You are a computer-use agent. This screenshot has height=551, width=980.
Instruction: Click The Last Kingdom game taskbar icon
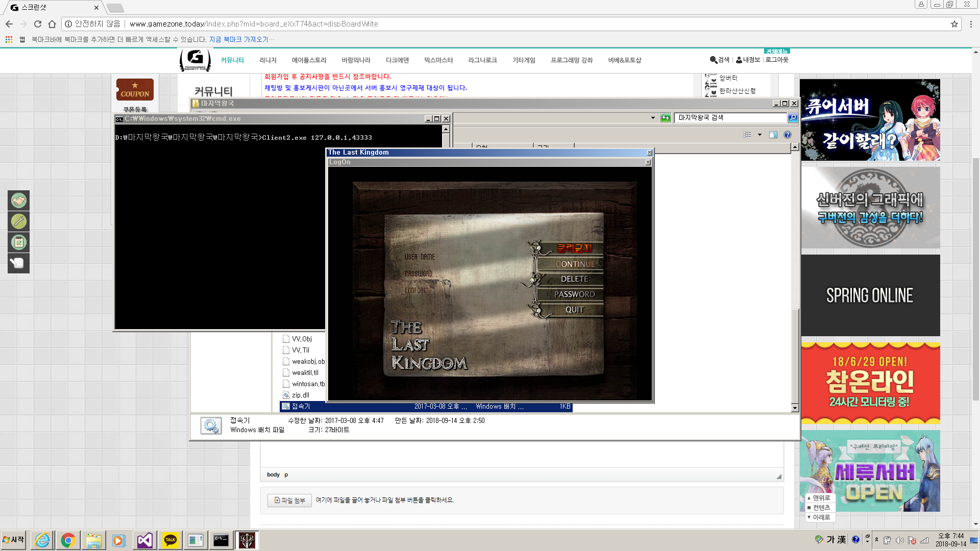coord(247,540)
